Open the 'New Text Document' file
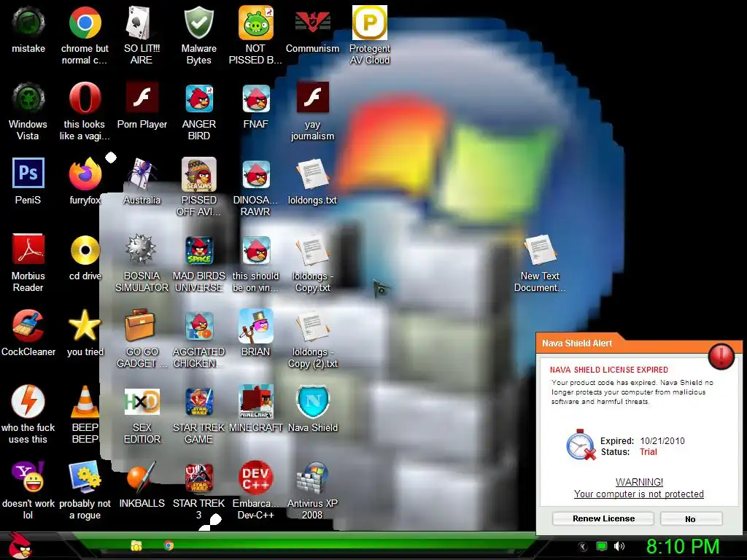747x560 pixels. click(541, 249)
